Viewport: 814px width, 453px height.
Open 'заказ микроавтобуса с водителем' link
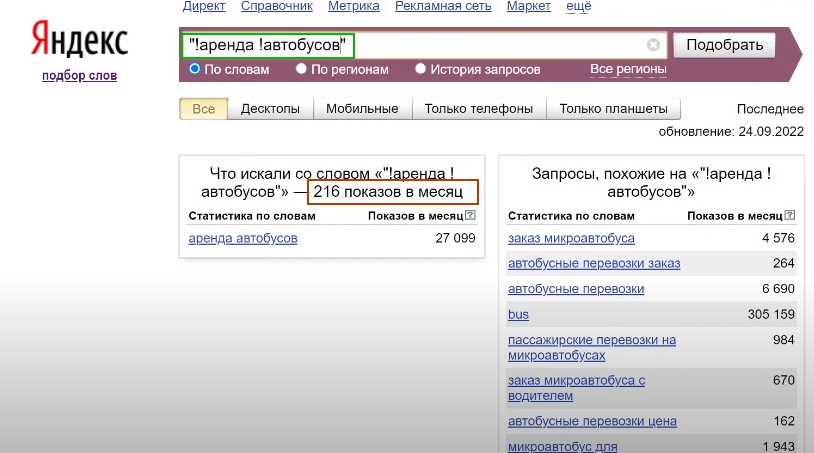point(576,388)
